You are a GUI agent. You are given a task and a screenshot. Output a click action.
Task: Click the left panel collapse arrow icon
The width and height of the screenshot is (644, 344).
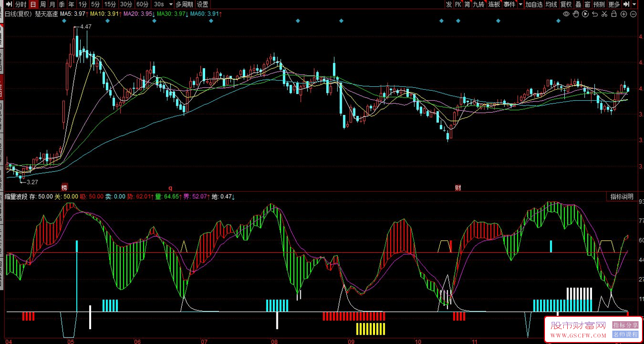[x=8, y=4]
